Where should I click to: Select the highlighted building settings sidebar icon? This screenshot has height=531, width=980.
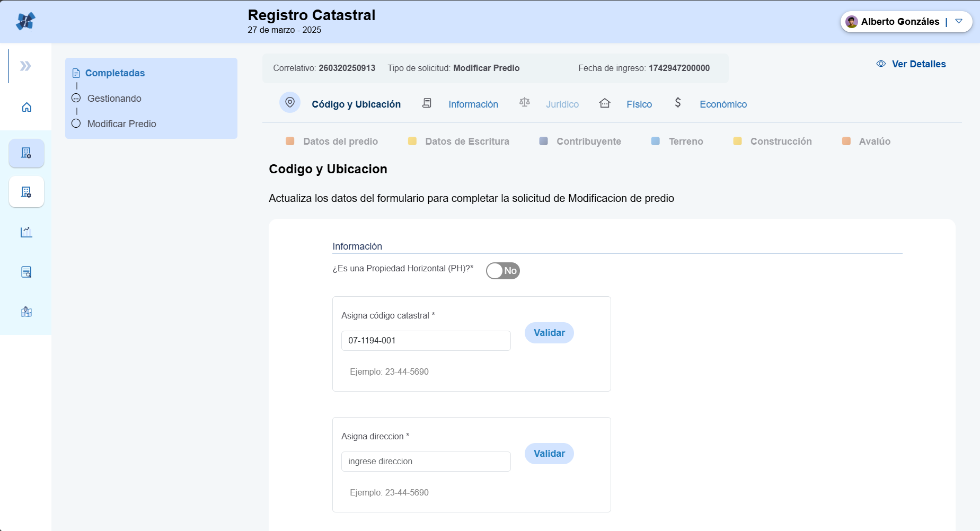pos(27,153)
